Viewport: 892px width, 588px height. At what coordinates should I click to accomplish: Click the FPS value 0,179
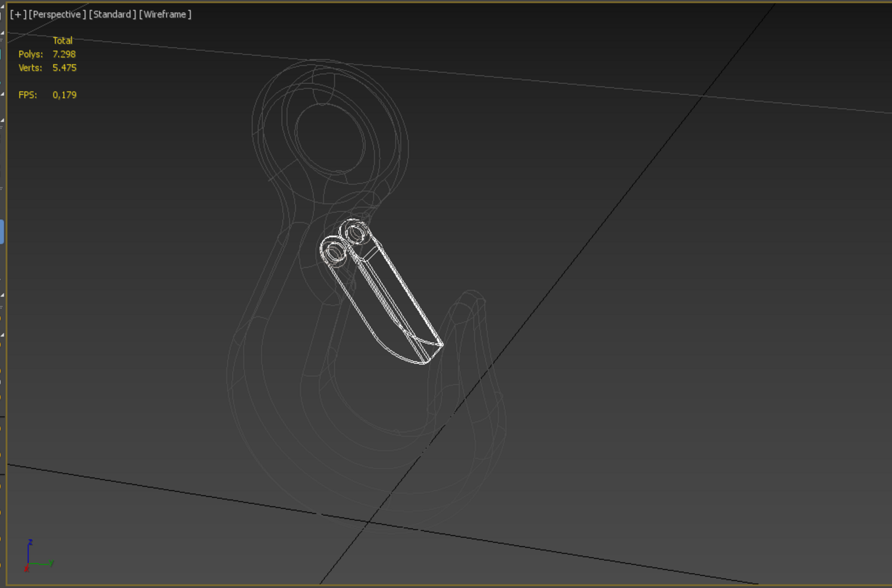click(x=64, y=95)
